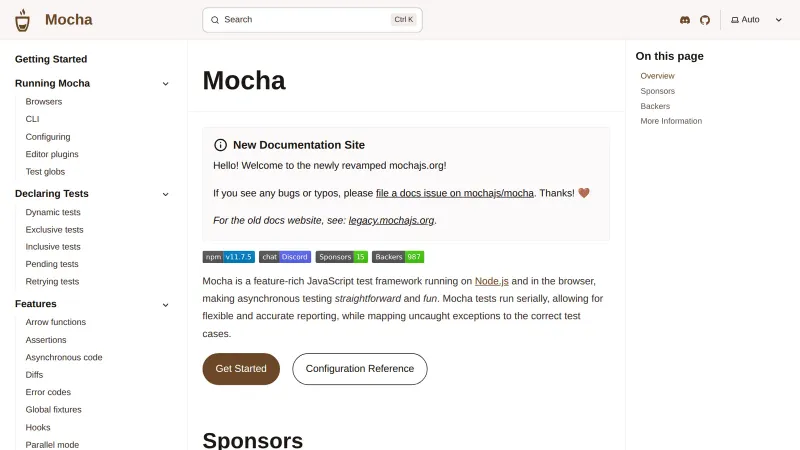Click the Configuration Reference button
800x450 pixels.
pos(359,368)
